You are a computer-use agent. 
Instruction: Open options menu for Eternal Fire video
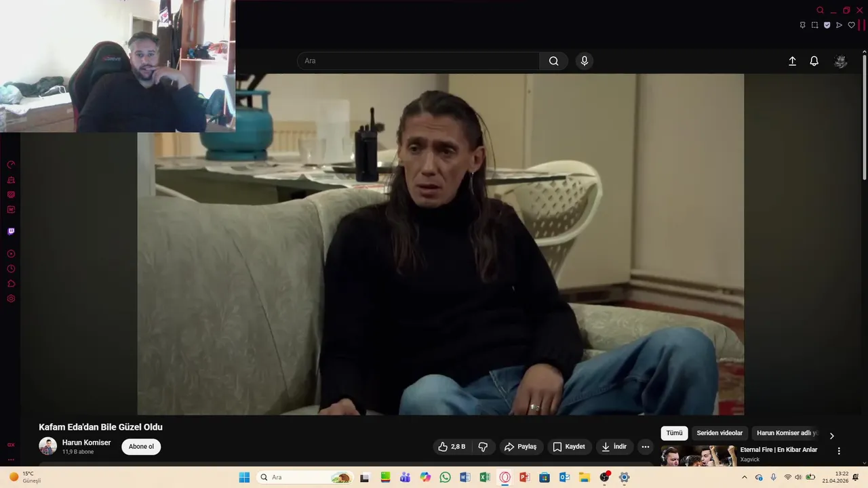(839, 451)
